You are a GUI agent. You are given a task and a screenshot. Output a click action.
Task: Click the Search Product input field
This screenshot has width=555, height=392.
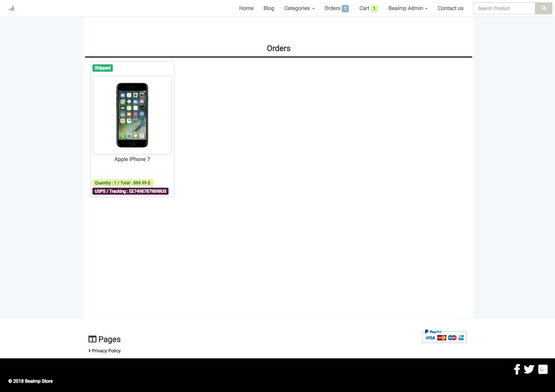coord(504,8)
